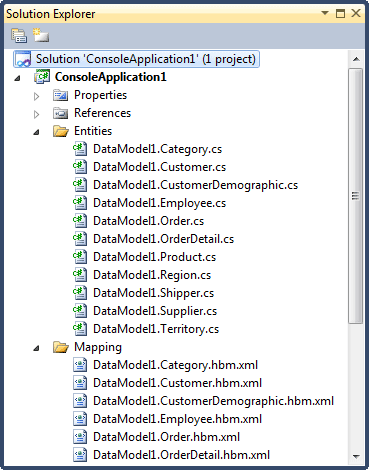The width and height of the screenshot is (369, 470).
Task: Open the Solution Explorer window position dropdown
Action: [x=325, y=13]
